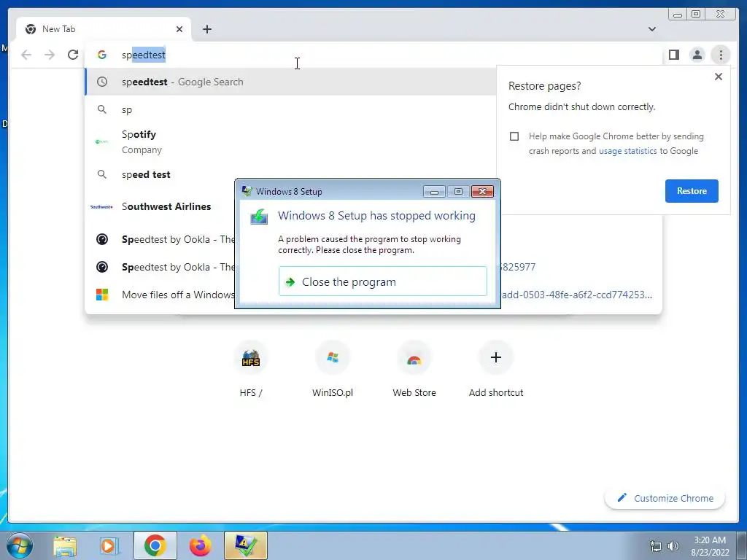Open the Speedtest by Ookla suggestion ending 825977
This screenshot has width=747, height=560.
coord(160,267)
